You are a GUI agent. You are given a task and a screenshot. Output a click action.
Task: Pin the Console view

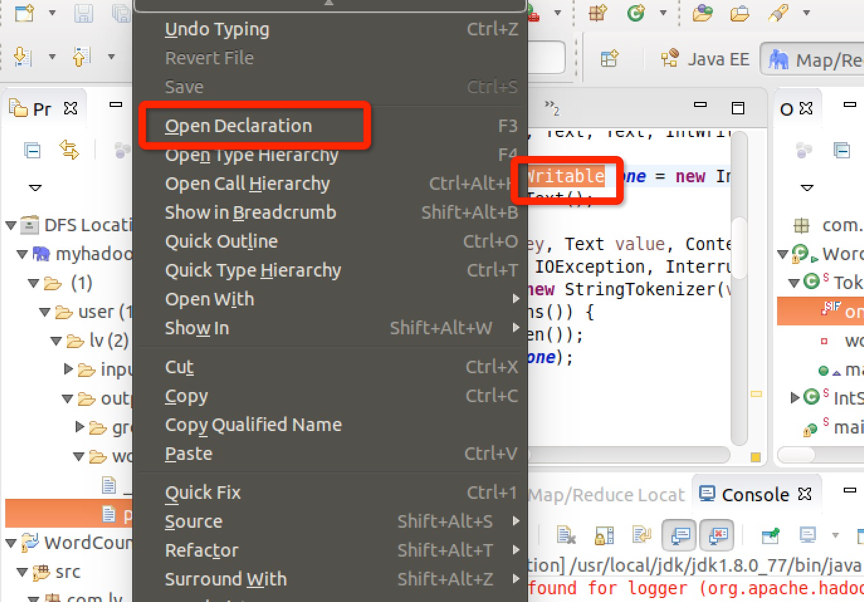(770, 535)
